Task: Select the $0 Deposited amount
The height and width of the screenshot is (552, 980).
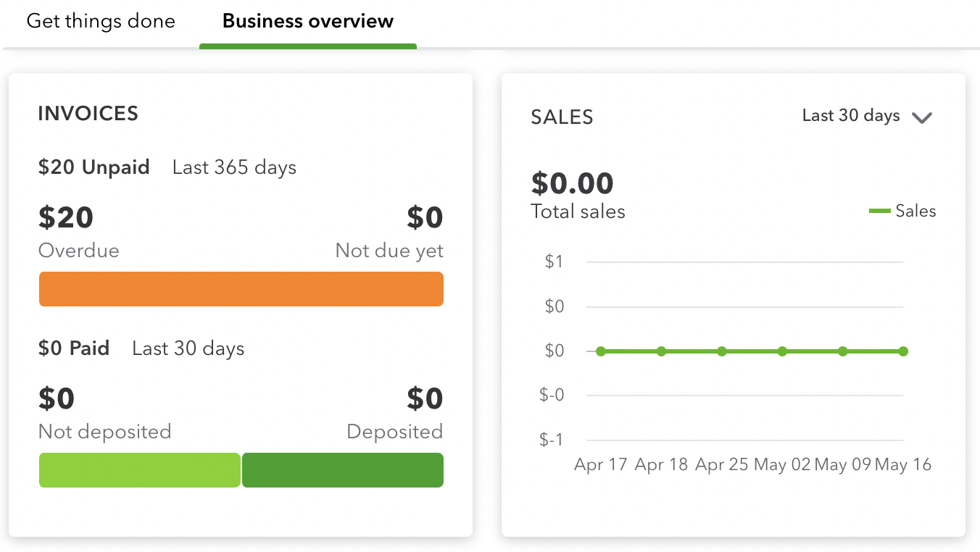Action: tap(424, 398)
